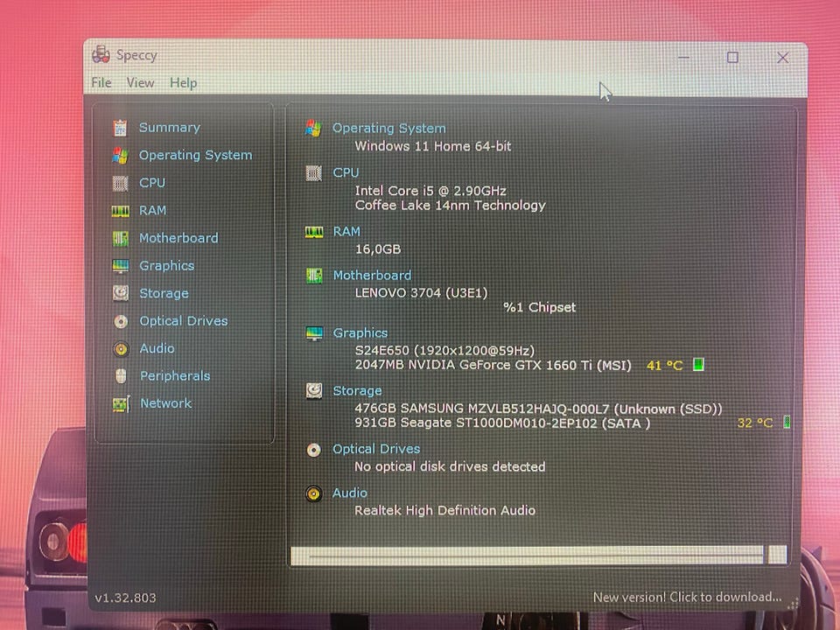This screenshot has height=630, width=840.
Task: Click the NVIDIA GeForce GTX 1660 Ti entry
Action: point(493,366)
